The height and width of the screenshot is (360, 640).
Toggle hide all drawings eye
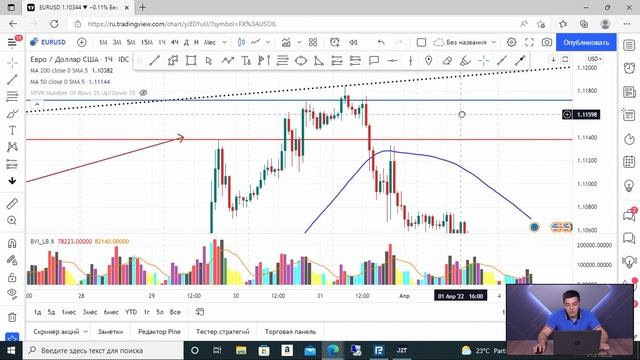[x=12, y=293]
